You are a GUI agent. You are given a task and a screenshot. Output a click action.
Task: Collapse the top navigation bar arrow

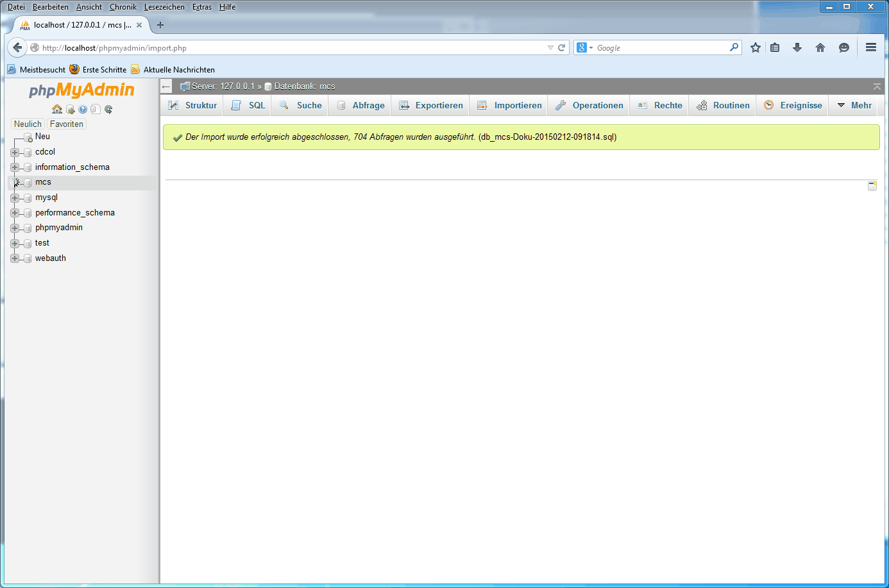(x=877, y=87)
